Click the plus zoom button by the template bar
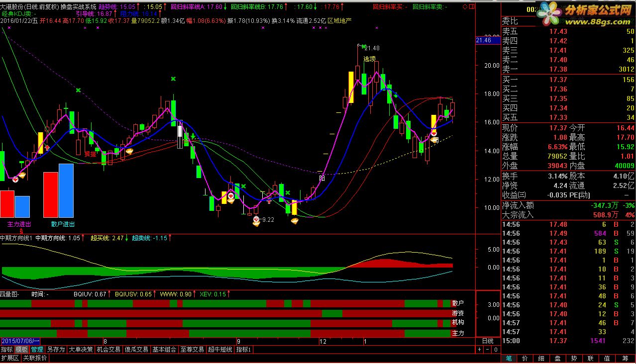The image size is (636, 364). coord(480,350)
